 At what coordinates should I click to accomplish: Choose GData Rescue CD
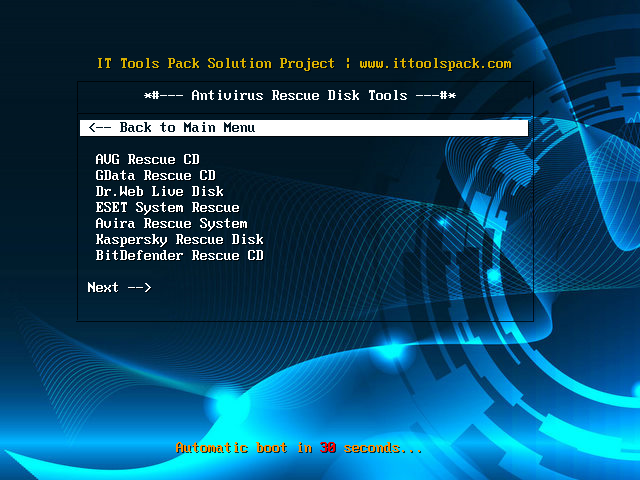point(156,176)
